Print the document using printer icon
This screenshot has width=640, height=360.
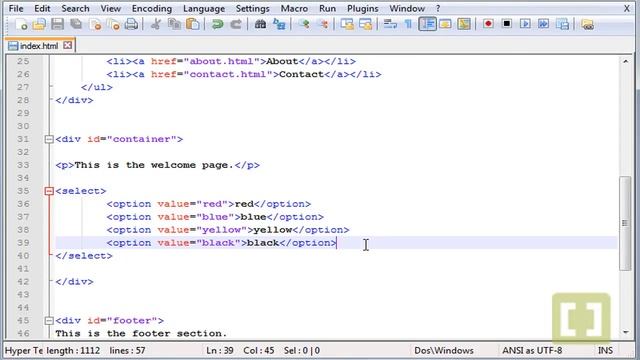(131, 24)
